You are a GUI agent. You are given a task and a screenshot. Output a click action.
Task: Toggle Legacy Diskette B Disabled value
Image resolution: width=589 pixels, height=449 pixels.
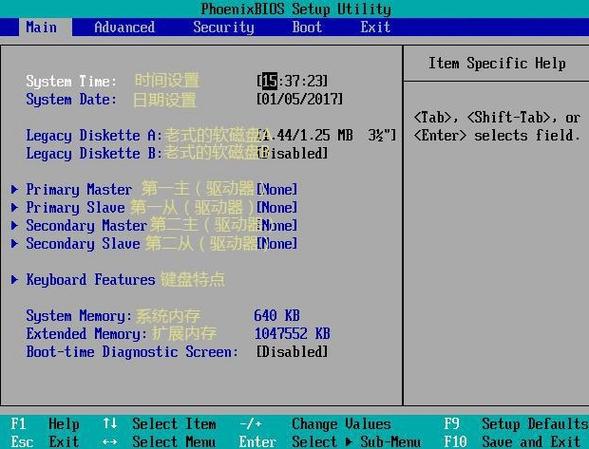pyautogui.click(x=292, y=153)
